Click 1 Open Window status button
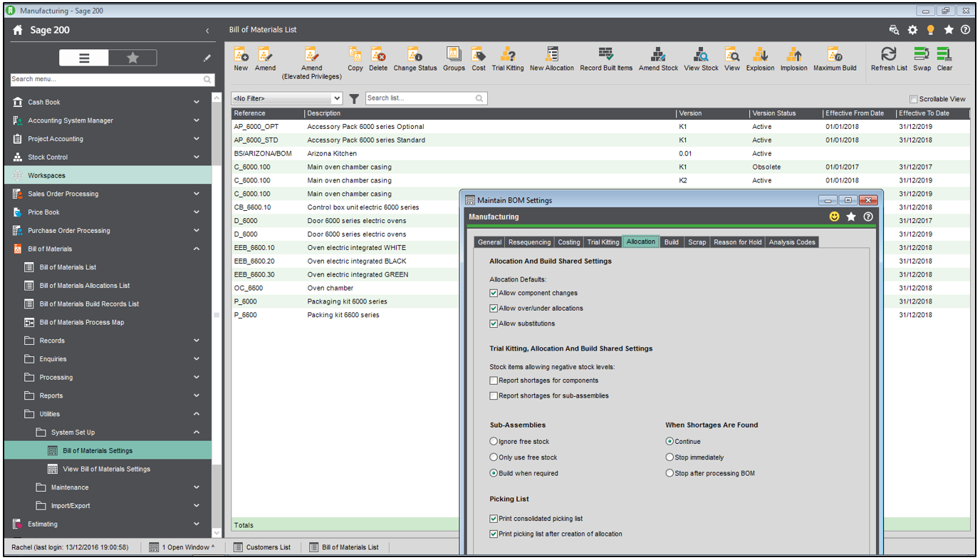The image size is (980, 560). (x=182, y=547)
